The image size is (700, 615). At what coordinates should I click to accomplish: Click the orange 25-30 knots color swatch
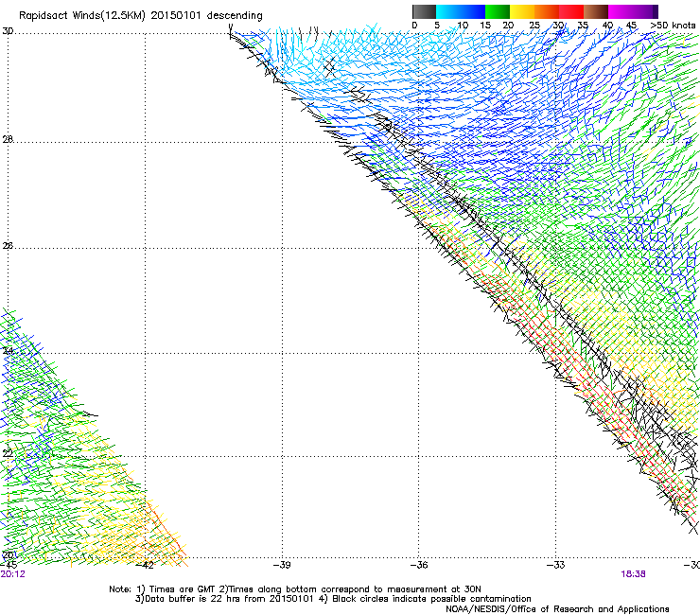(547, 11)
